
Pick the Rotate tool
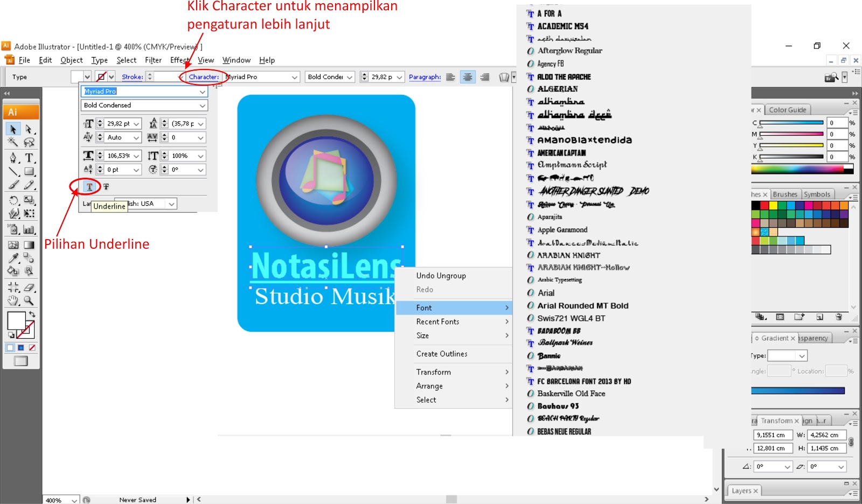pos(13,200)
